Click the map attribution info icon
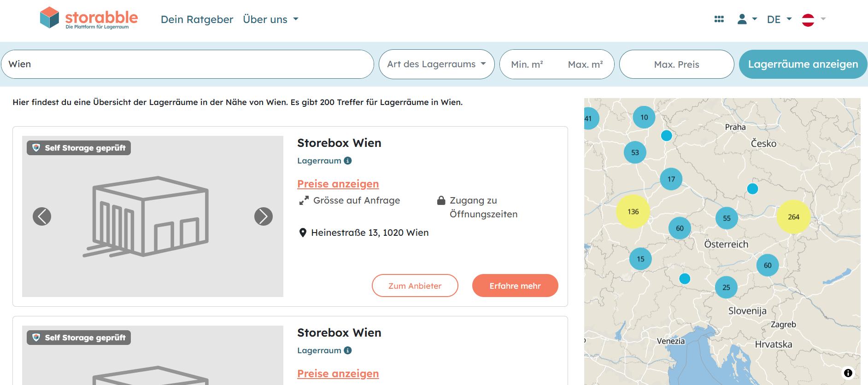868x385 pixels. click(848, 373)
